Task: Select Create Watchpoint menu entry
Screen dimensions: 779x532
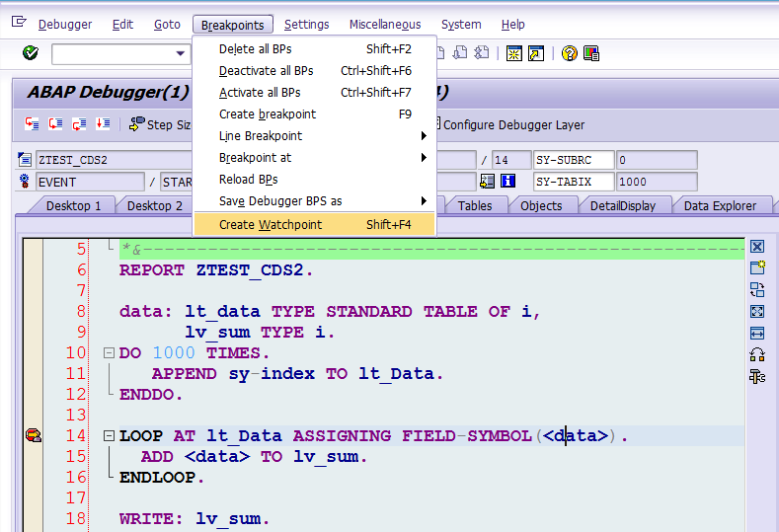Action: 315,224
